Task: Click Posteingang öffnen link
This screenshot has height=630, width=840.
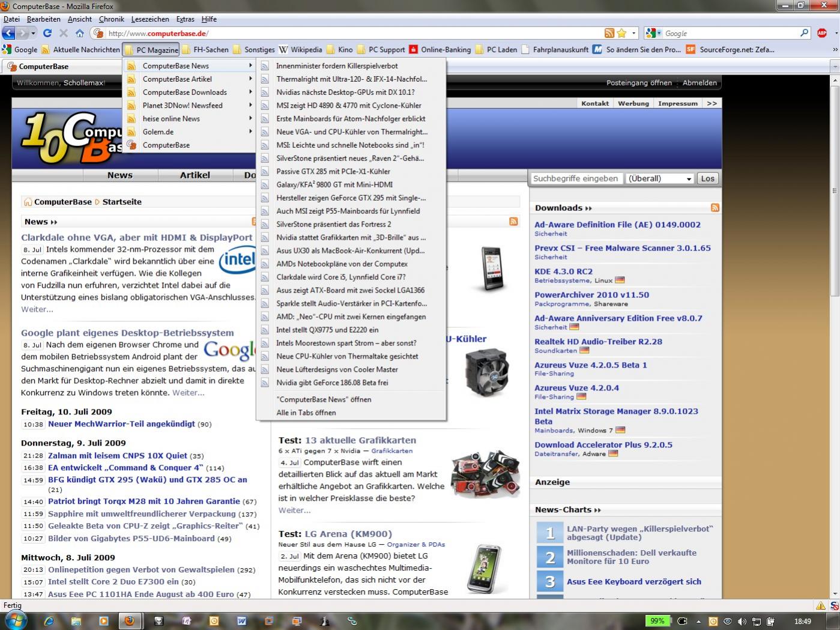Action: click(x=639, y=83)
